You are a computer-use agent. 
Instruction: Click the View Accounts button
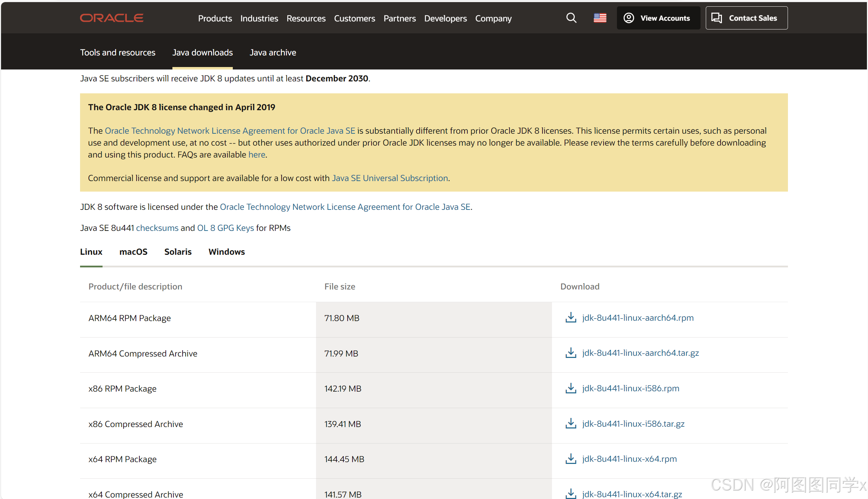(x=658, y=18)
